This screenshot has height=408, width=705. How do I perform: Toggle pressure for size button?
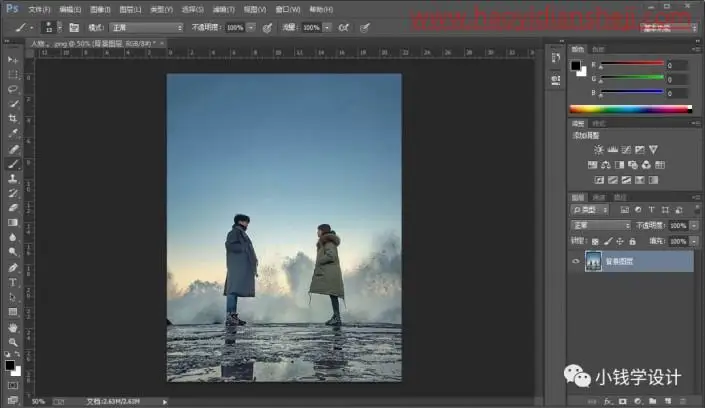pyautogui.click(x=365, y=28)
